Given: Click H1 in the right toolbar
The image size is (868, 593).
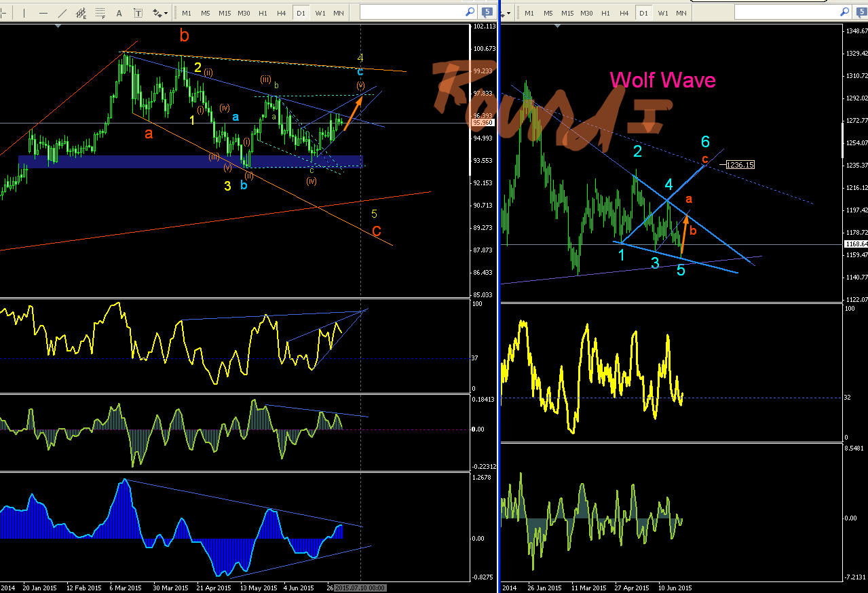Looking at the screenshot, I should click(605, 13).
